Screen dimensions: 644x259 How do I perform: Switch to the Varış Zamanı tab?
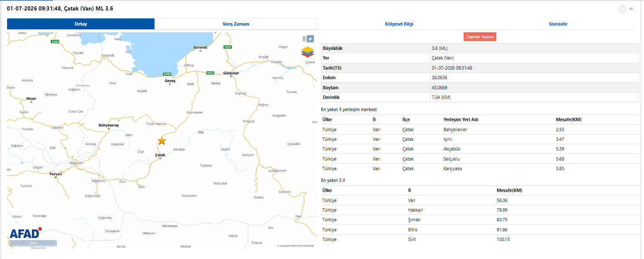pos(236,24)
